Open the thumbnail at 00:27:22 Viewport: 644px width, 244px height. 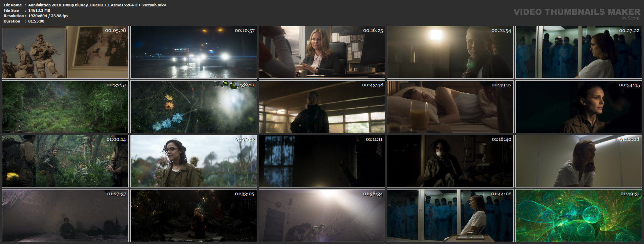pyautogui.click(x=578, y=52)
